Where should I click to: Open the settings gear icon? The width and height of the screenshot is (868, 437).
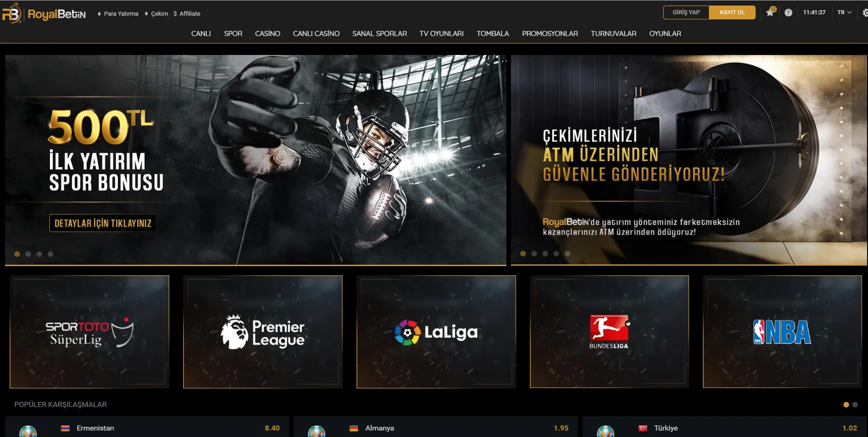coord(865,13)
